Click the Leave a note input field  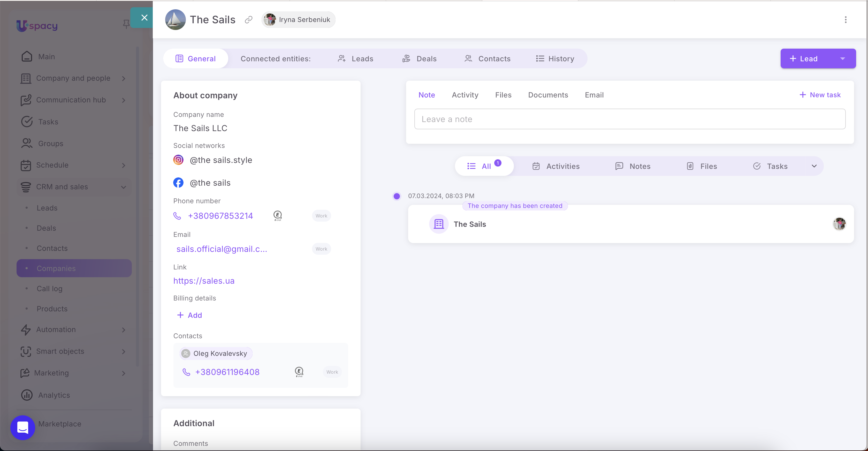coord(629,119)
